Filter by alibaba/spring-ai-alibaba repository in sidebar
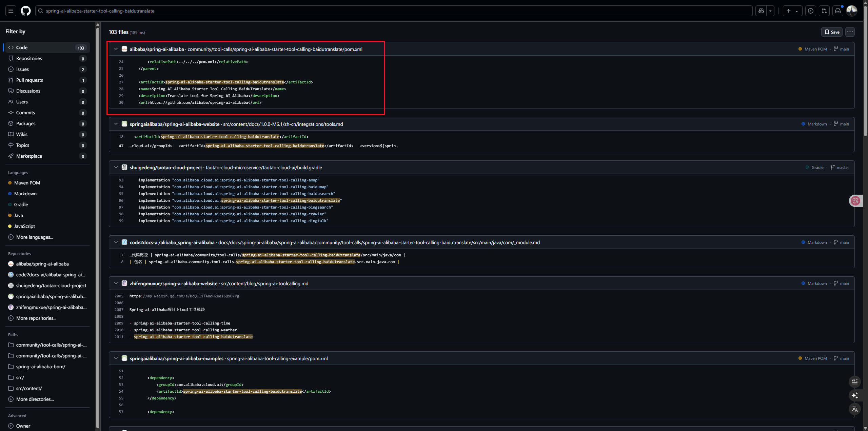 [x=47, y=264]
